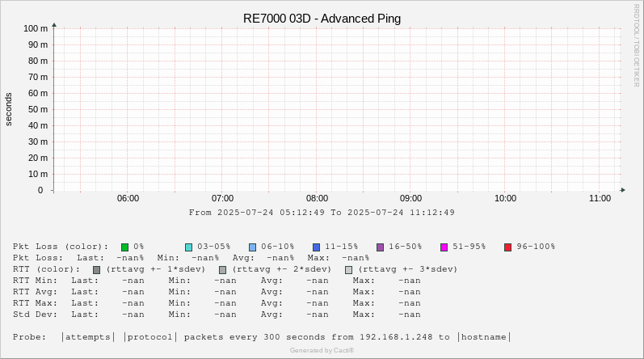Image resolution: width=644 pixels, height=359 pixels.
Task: Click the From/To date range text
Action: [322, 213]
